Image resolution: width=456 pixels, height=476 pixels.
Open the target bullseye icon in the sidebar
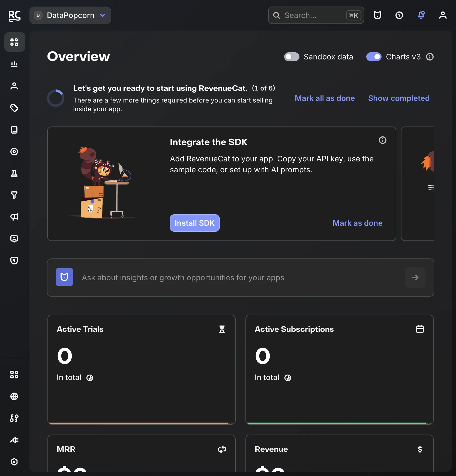click(x=14, y=152)
